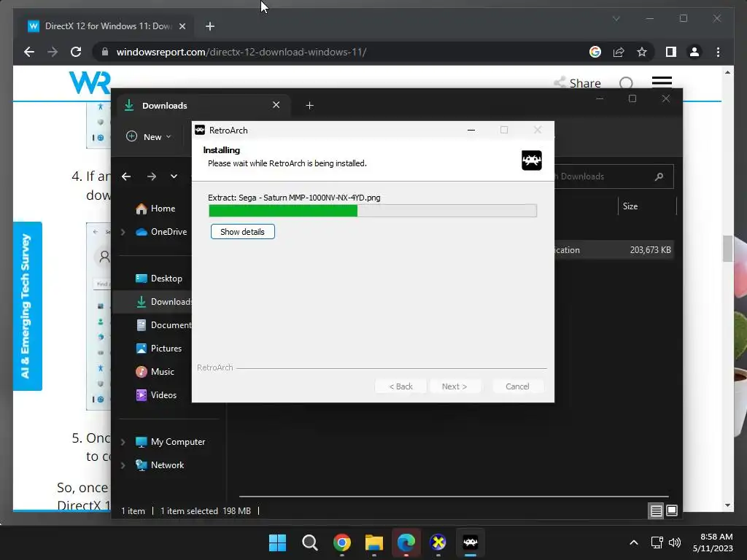747x560 pixels.
Task: Click the installation progress bar
Action: 373,211
